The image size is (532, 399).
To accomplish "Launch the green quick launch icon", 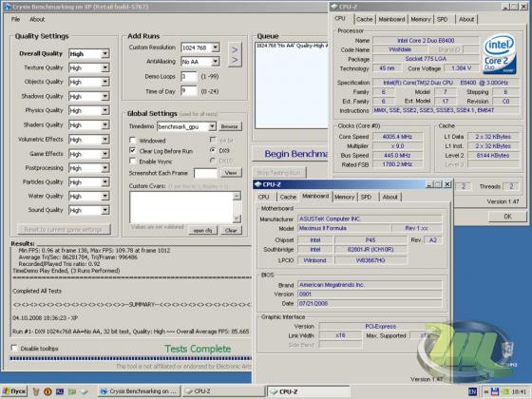I will pos(72,391).
